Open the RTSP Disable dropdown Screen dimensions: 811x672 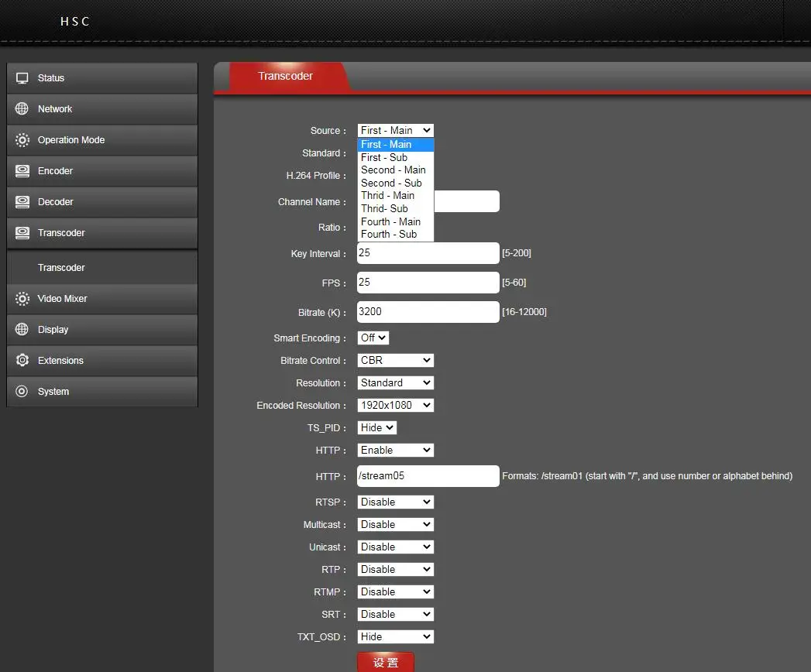tap(395, 502)
